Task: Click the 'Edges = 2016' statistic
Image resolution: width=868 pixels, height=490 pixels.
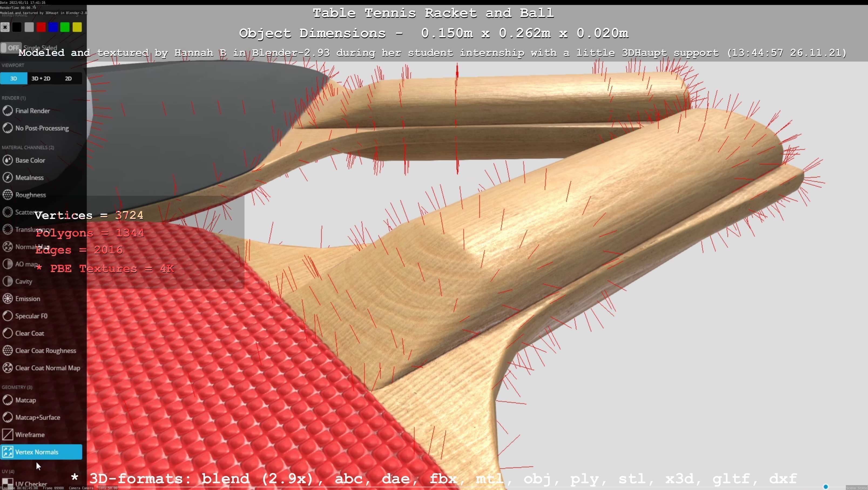Action: [79, 250]
